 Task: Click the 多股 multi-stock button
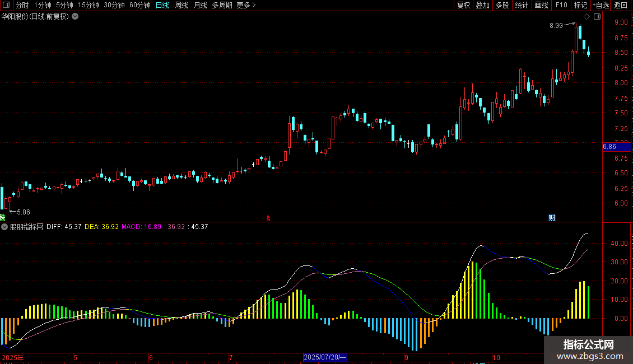click(x=502, y=5)
